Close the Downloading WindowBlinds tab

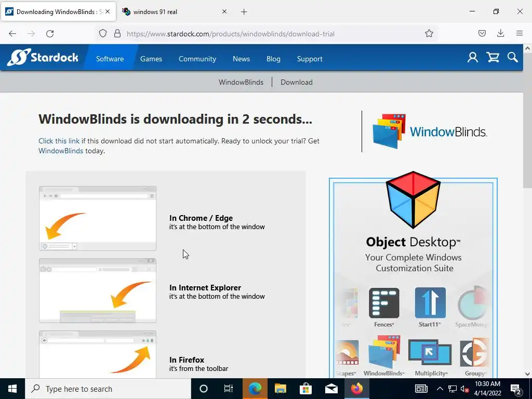point(108,11)
